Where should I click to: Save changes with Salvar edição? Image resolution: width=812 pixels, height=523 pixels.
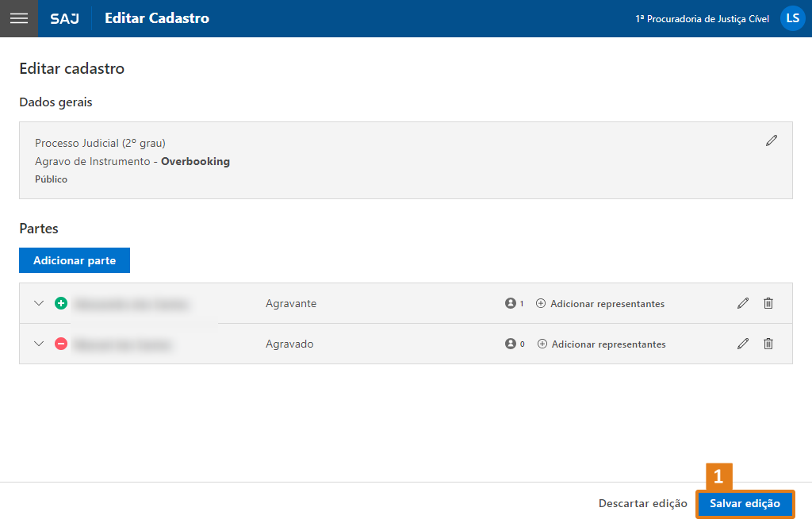click(745, 503)
